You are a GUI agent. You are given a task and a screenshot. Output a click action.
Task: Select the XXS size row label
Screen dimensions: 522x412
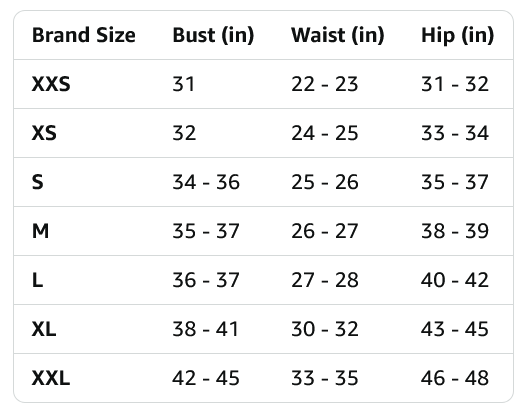[x=51, y=84]
